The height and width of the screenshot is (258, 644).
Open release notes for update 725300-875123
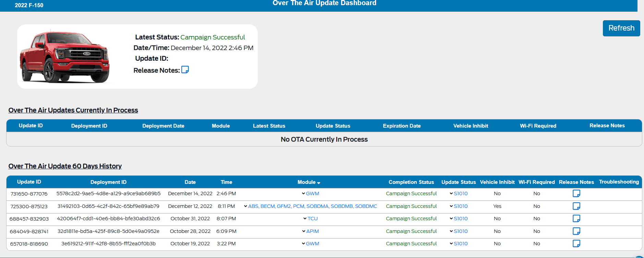576,206
